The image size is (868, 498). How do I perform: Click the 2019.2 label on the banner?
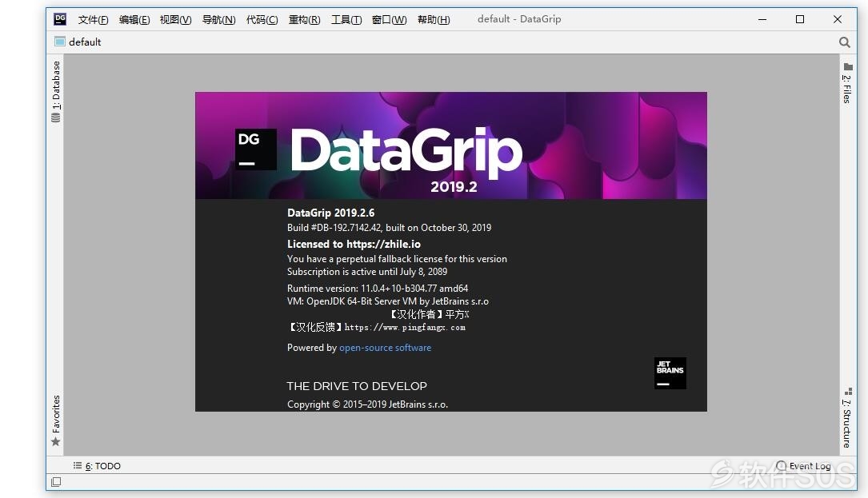click(x=454, y=186)
